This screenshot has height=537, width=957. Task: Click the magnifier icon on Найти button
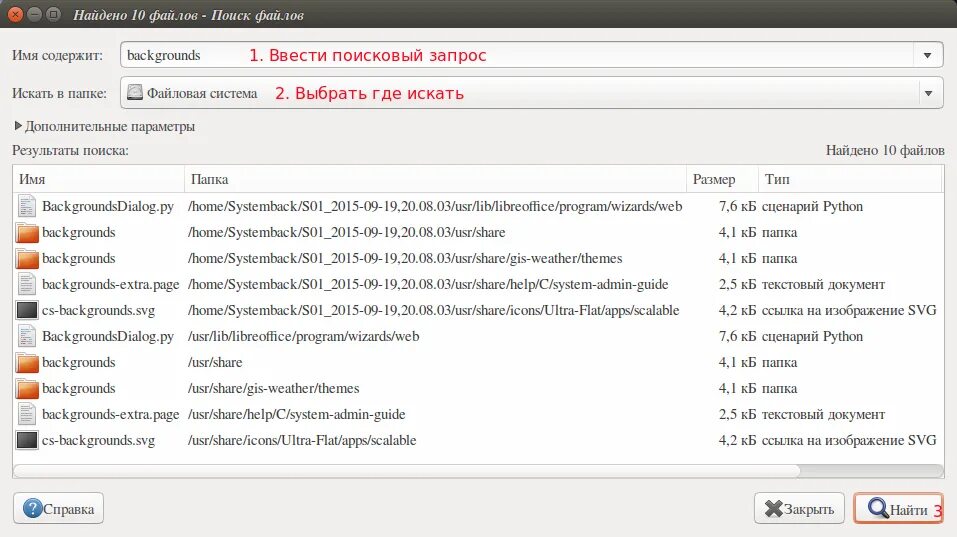click(x=878, y=508)
